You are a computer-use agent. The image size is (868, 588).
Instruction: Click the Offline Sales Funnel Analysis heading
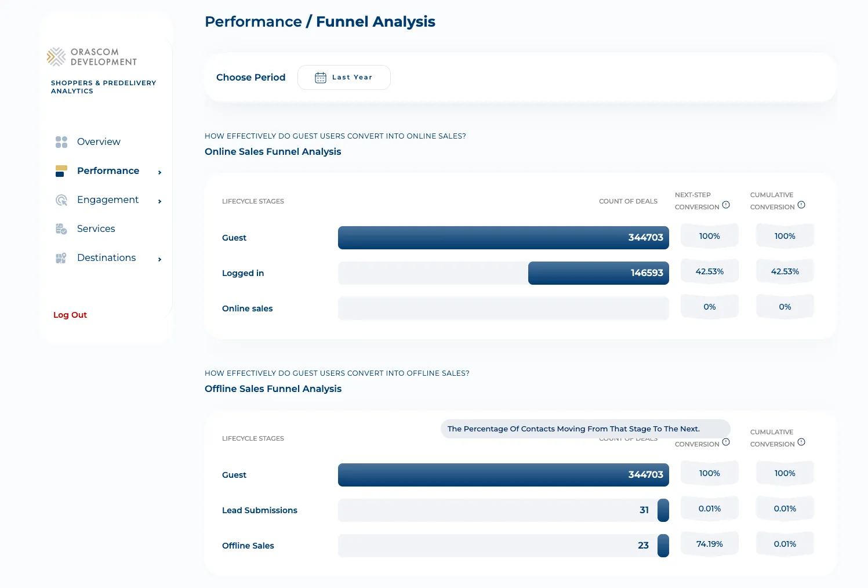[273, 389]
